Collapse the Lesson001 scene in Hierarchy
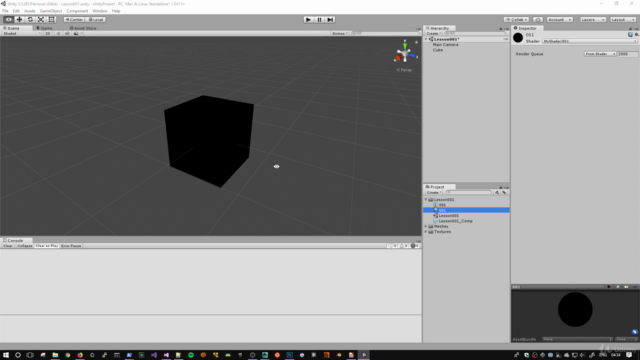This screenshot has width=640, height=360. point(426,39)
